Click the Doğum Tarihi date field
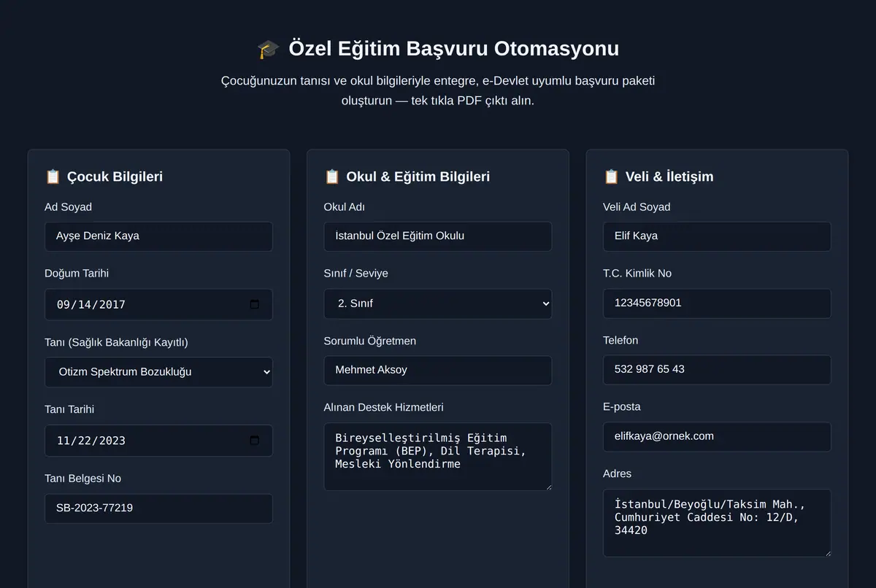The image size is (876, 588). [158, 304]
